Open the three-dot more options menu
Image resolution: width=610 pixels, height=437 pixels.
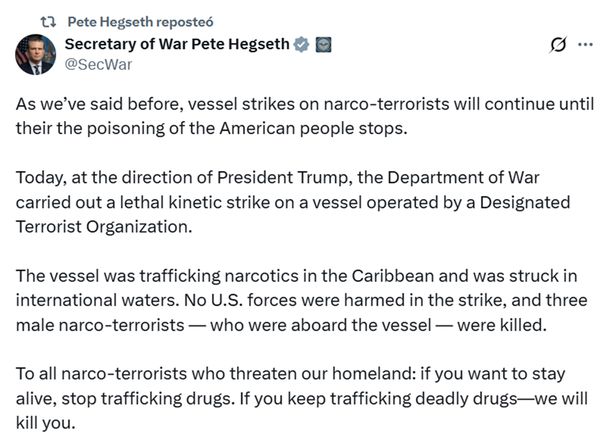click(x=586, y=46)
